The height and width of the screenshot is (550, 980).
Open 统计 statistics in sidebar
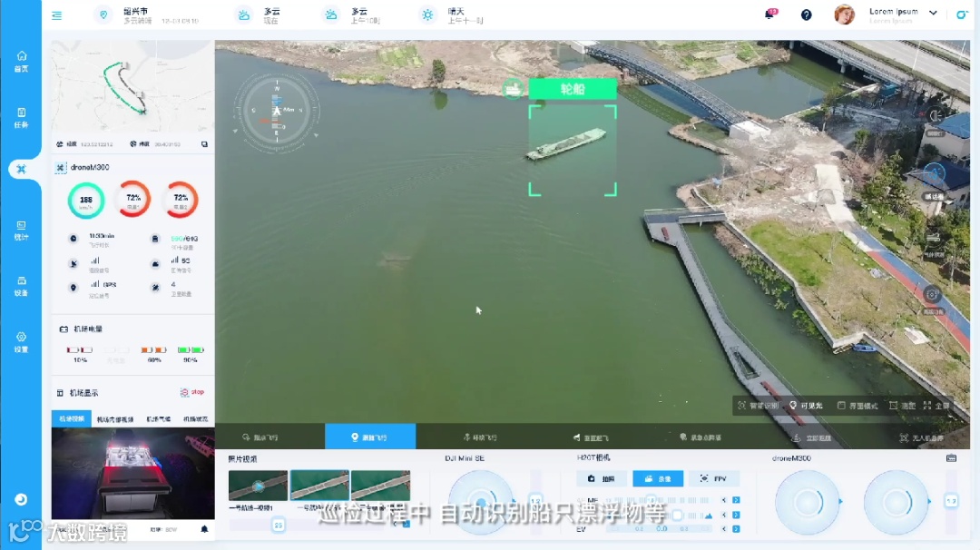21,230
